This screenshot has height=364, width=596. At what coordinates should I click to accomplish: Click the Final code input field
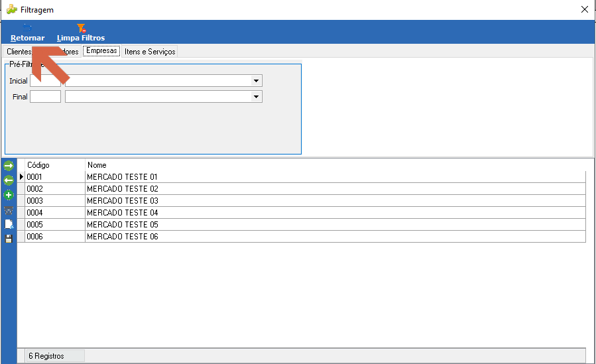click(x=45, y=97)
